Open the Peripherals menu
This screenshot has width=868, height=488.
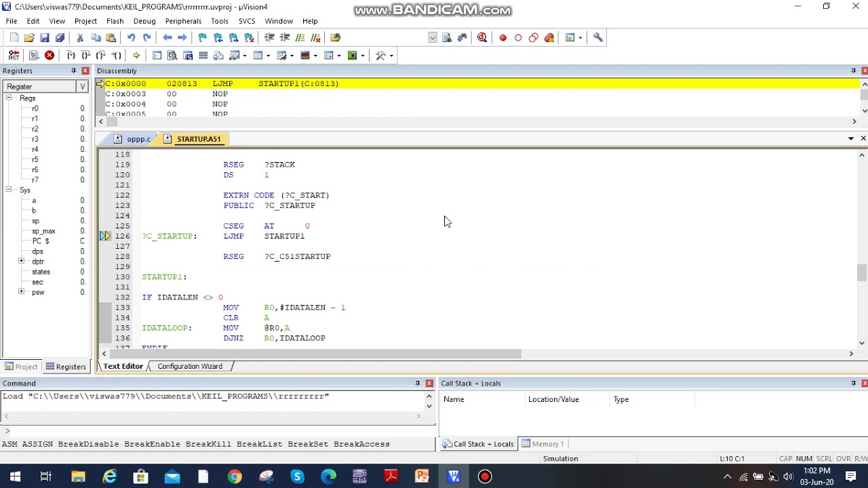coord(183,21)
